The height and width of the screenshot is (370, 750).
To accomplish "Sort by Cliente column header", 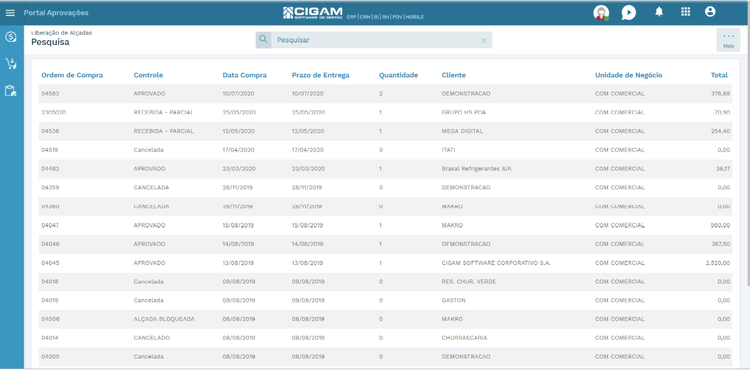I will [453, 75].
